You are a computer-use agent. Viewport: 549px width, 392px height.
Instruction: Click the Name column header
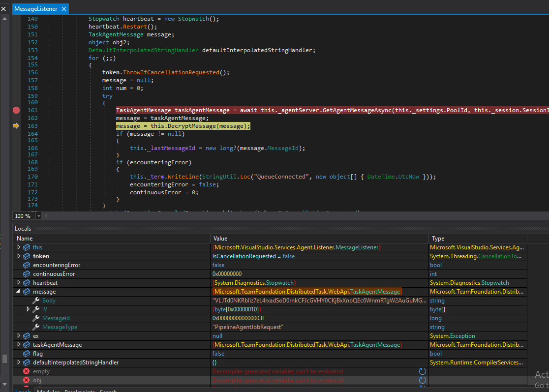(x=25, y=239)
